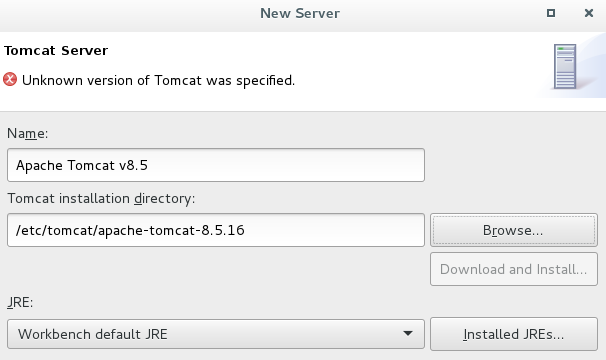This screenshot has height=360, width=606.
Task: Select the Workbench default JRE combo box
Action: point(216,334)
